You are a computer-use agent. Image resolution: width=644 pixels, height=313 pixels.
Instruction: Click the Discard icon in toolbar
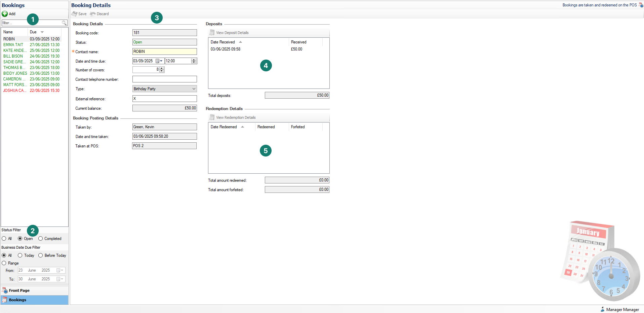(x=93, y=14)
